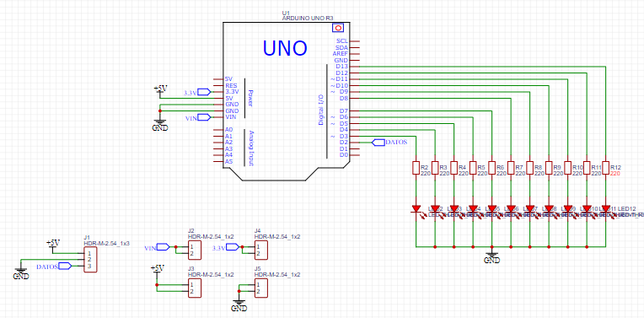Select the 3.3V net flag next to Arduino
The width and height of the screenshot is (644, 318).
(x=204, y=92)
